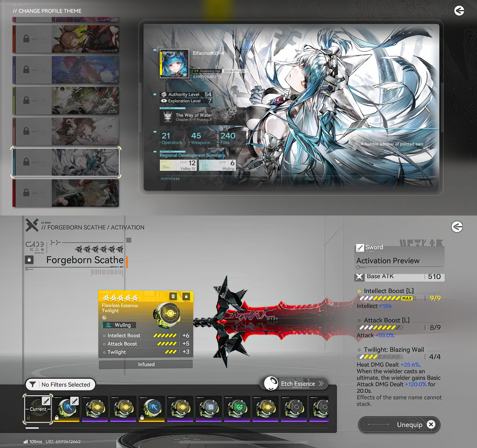Click the Intellect Boost level bar
This screenshot has width=477, height=448.
[x=386, y=298]
